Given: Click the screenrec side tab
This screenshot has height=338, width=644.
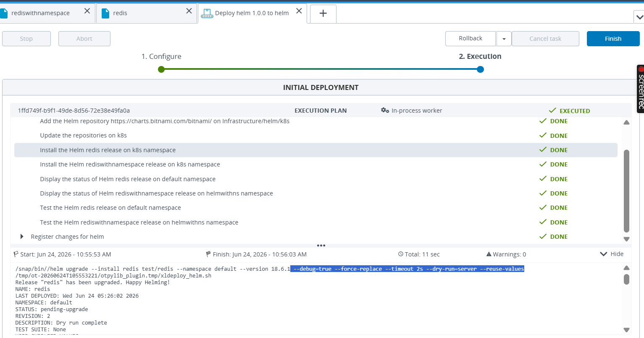Looking at the screenshot, I should coord(641,89).
